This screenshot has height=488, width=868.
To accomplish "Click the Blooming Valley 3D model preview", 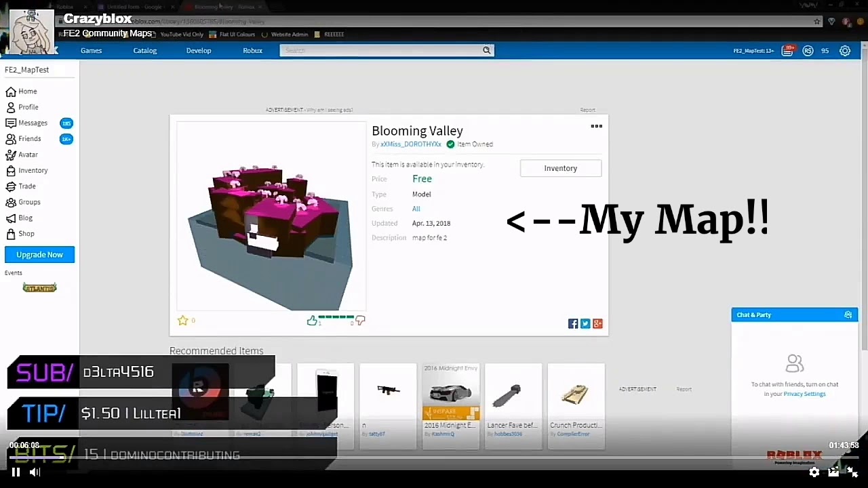I will click(x=271, y=216).
